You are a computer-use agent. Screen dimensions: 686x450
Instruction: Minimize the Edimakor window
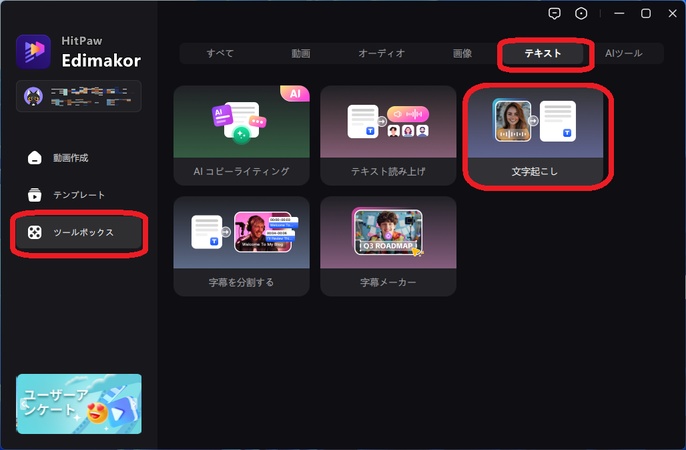pos(619,14)
